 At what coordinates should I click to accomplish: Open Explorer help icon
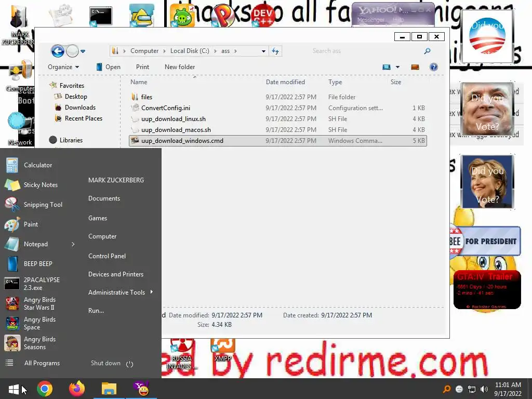(x=434, y=67)
